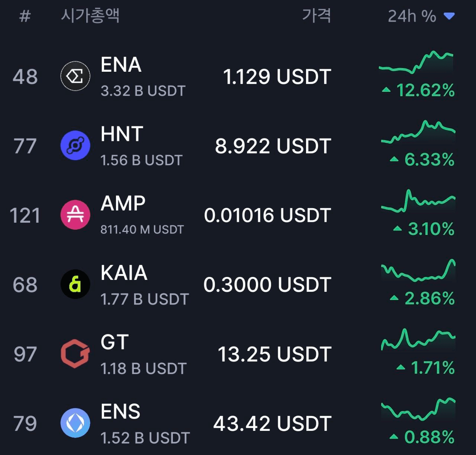Click ENA market cap 3.32 B USDT
The height and width of the screenshot is (455, 476).
pos(143,91)
